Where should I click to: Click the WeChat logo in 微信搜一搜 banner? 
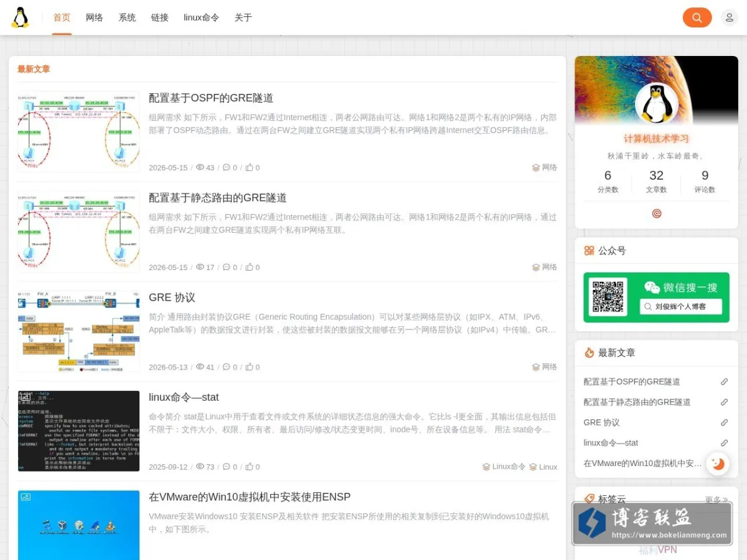coord(652,287)
